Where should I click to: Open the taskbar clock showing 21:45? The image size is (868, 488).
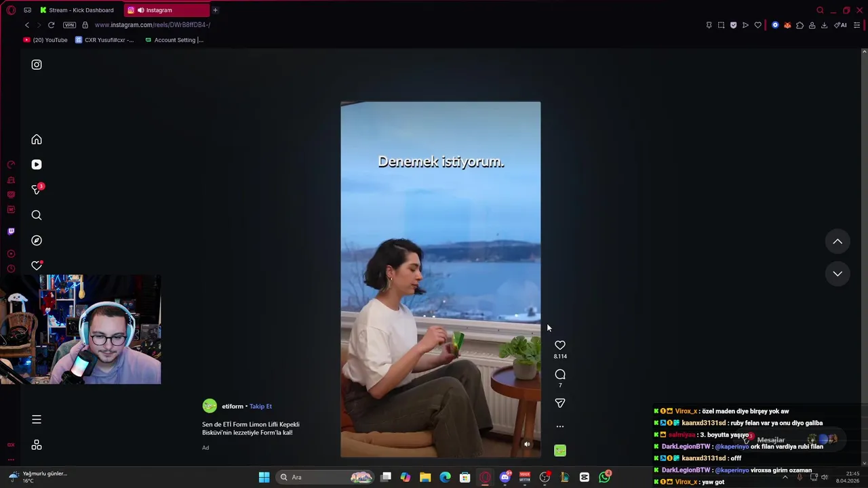847,477
